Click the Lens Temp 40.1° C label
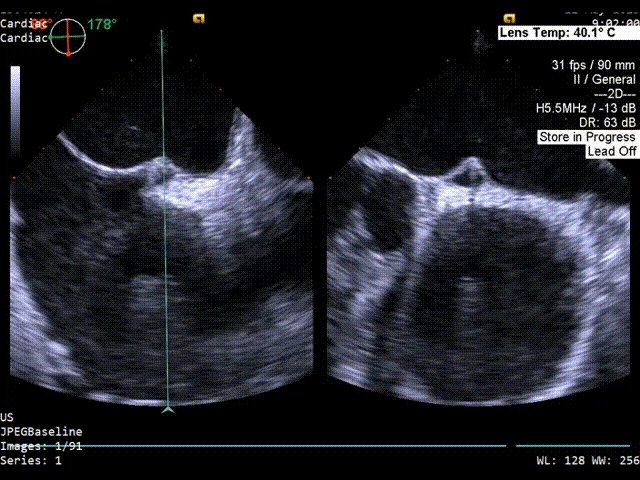Viewport: 640px width, 480px height. [566, 33]
